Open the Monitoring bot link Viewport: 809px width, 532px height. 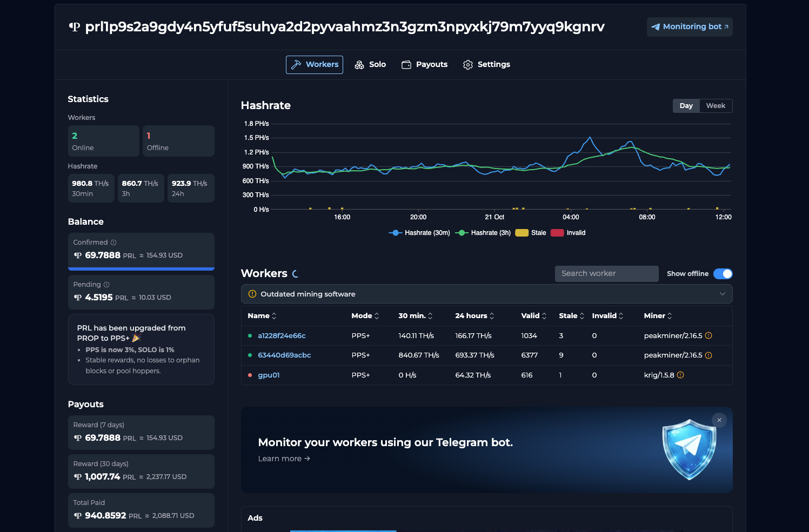coord(690,27)
